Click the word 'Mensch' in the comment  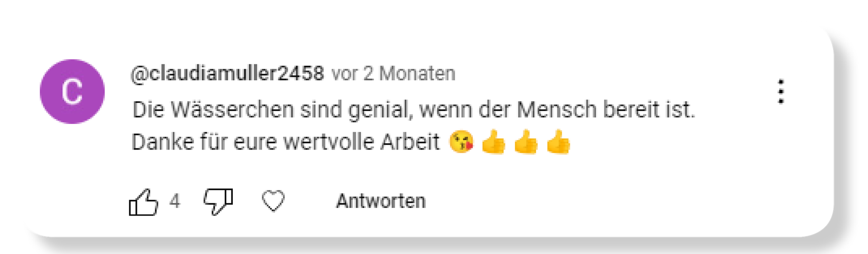[x=557, y=110]
